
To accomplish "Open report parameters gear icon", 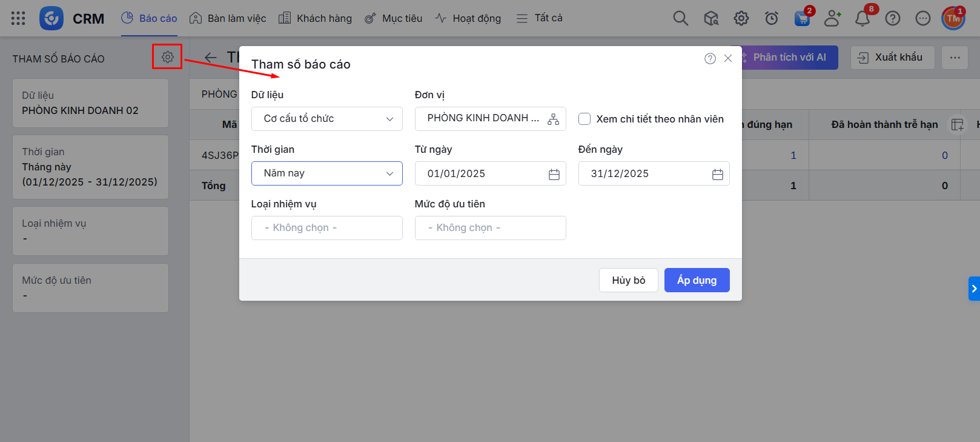I will point(167,57).
